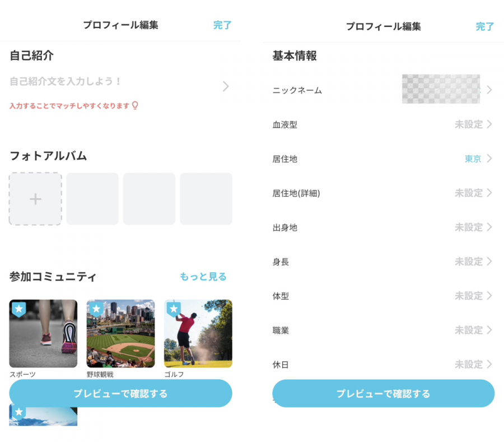This screenshot has height=442, width=504.
Task: Click the 血液型 label
Action: pyautogui.click(x=285, y=125)
